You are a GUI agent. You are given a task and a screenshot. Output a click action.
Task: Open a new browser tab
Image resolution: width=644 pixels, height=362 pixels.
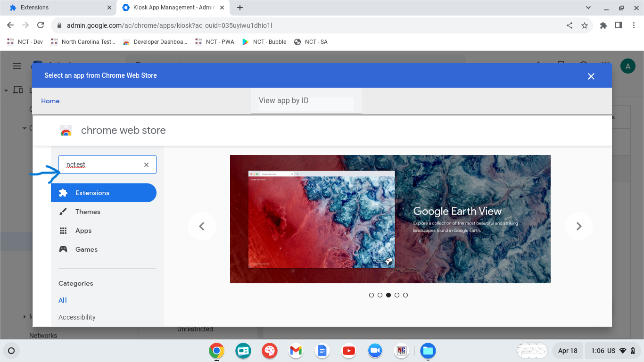click(x=240, y=8)
